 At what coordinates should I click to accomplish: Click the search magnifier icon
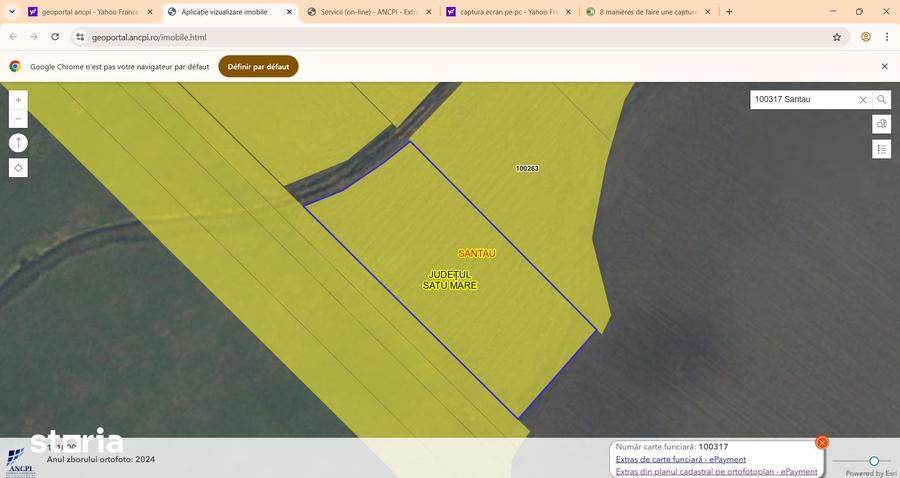(x=882, y=99)
